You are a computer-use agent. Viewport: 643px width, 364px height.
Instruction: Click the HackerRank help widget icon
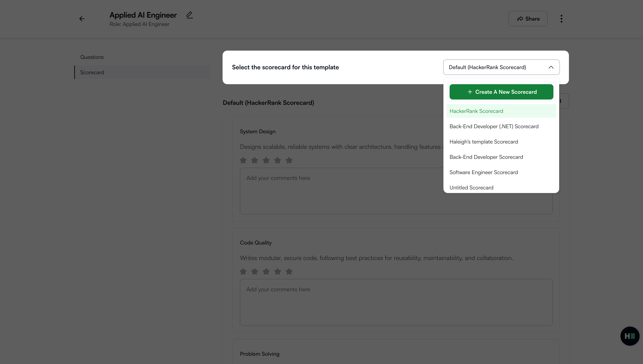(630, 336)
